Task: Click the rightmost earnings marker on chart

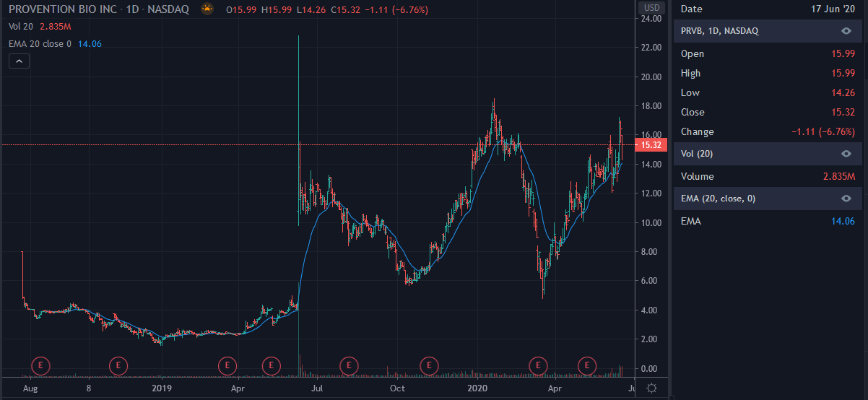Action: (x=588, y=366)
